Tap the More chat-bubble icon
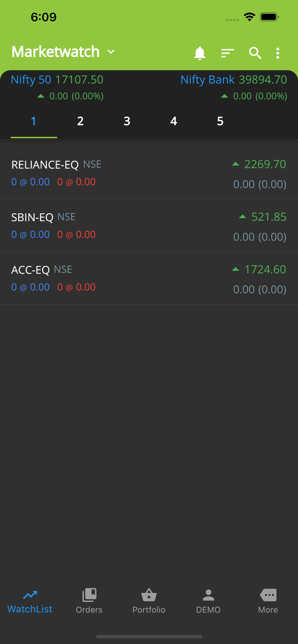The image size is (298, 644). (x=268, y=595)
